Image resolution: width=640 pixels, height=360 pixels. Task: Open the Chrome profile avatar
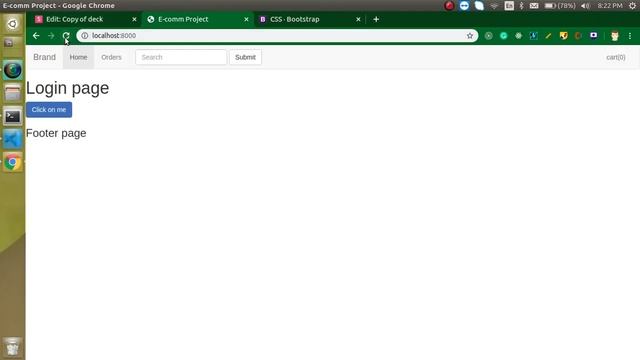click(615, 36)
